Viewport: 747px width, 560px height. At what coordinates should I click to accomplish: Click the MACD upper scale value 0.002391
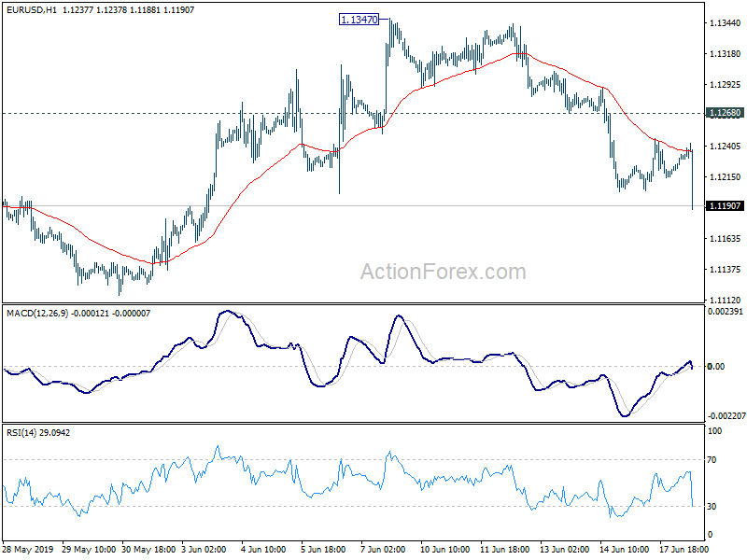click(726, 312)
